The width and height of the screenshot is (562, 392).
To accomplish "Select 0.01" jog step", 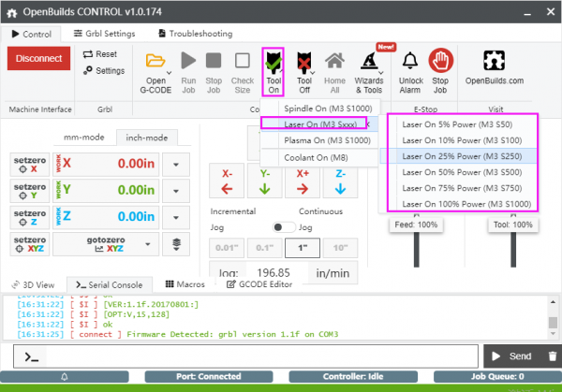I will 227,248.
